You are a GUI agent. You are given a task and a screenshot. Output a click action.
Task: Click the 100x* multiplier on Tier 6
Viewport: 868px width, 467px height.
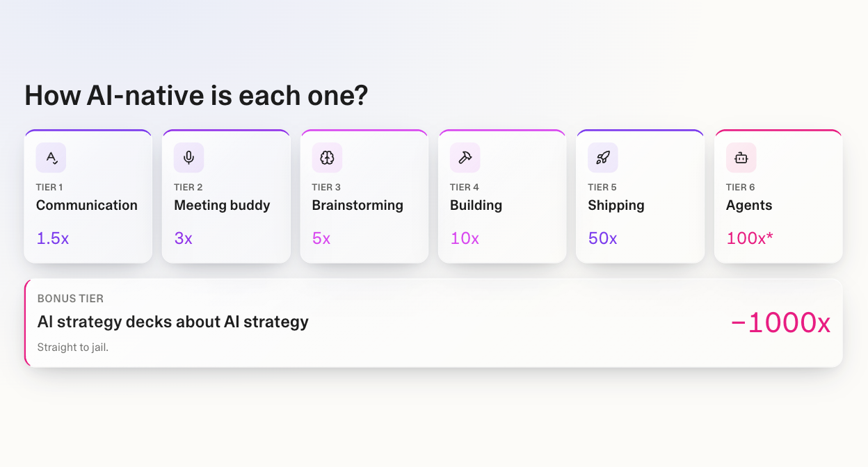750,238
